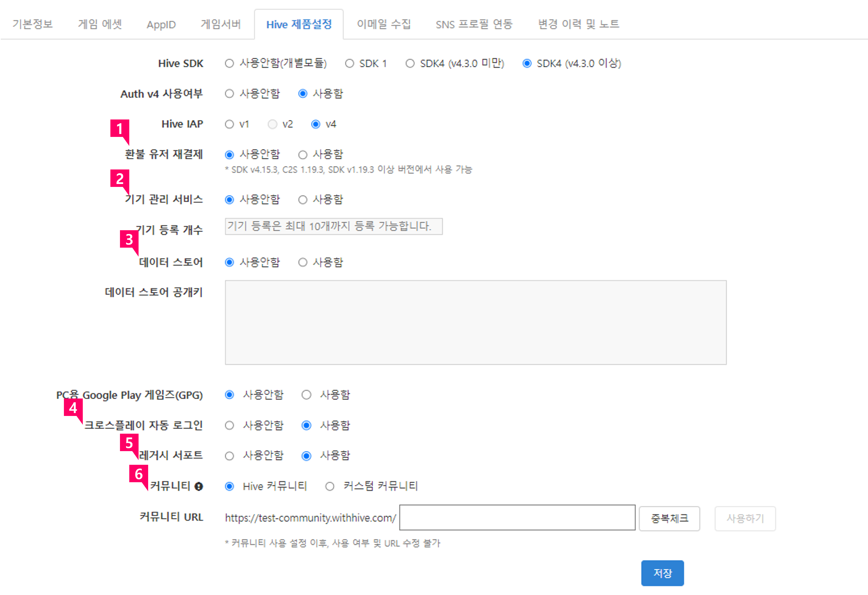Choose Hive IAP v1
Viewport: 868px width, 595px height.
pyautogui.click(x=229, y=124)
